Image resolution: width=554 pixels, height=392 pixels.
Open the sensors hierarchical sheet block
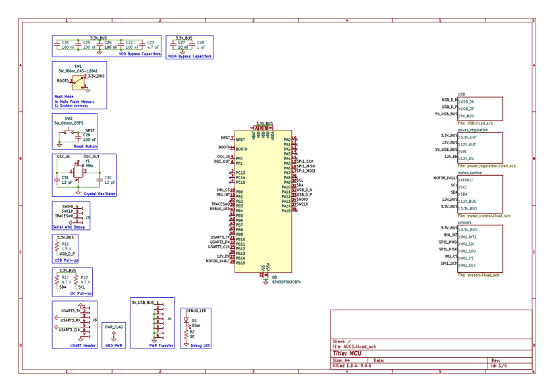click(480, 248)
